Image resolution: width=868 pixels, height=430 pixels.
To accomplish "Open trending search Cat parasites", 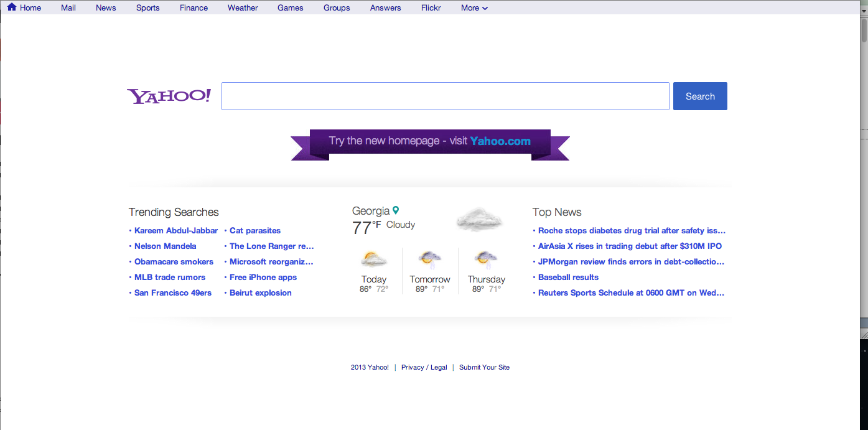I will (255, 231).
